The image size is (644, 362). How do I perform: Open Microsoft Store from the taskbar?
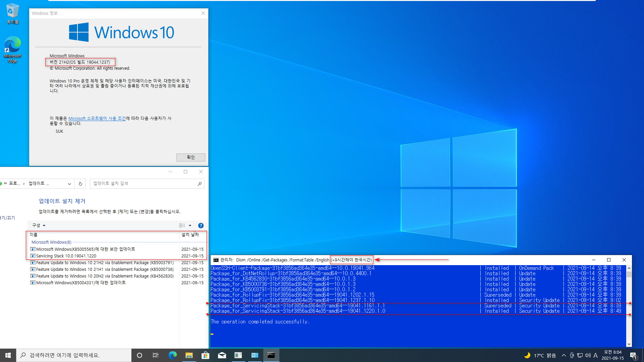pyautogui.click(x=205, y=355)
